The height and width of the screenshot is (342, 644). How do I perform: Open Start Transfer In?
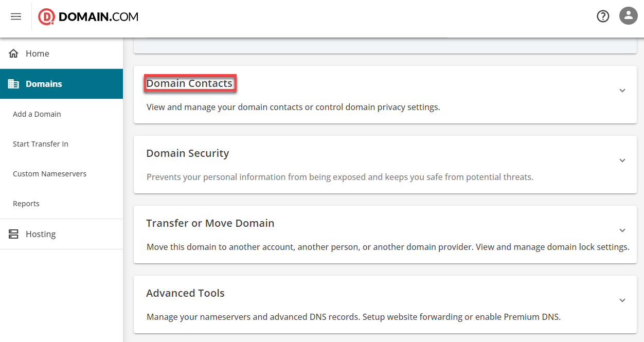coord(41,144)
